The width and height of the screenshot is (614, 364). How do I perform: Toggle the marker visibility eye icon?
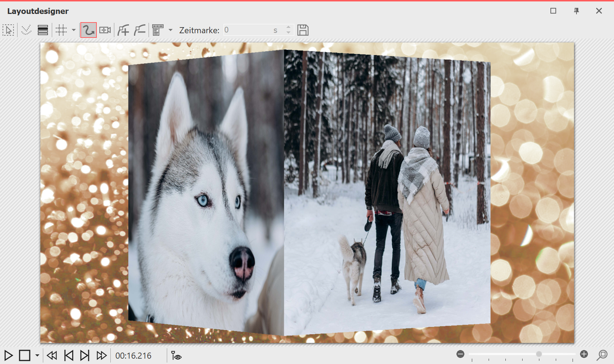(x=176, y=355)
